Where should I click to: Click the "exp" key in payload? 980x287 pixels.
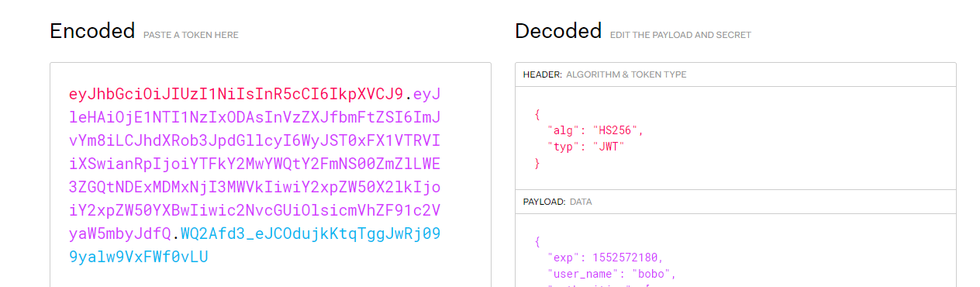click(x=563, y=258)
